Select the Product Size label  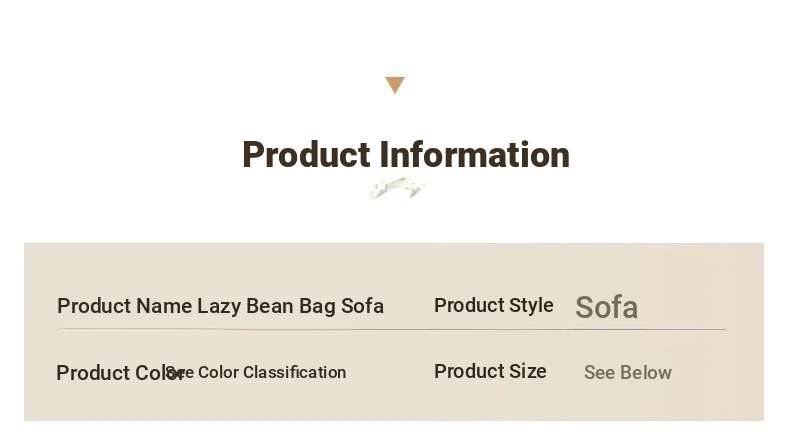click(x=490, y=371)
